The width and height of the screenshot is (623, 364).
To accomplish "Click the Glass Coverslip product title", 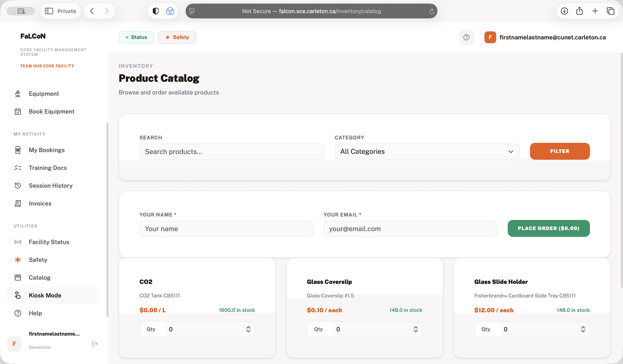I will coord(329,282).
